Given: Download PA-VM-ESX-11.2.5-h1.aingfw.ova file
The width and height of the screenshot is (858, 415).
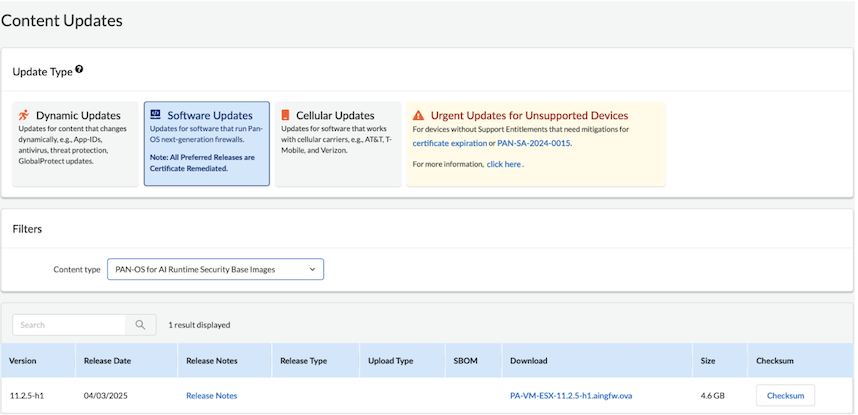Looking at the screenshot, I should pos(570,395).
